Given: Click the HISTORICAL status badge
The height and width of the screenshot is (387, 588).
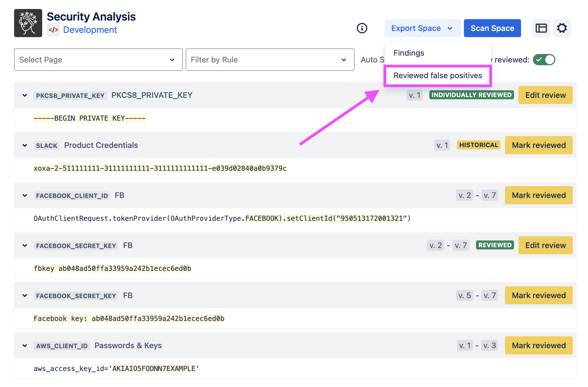Looking at the screenshot, I should coord(478,145).
